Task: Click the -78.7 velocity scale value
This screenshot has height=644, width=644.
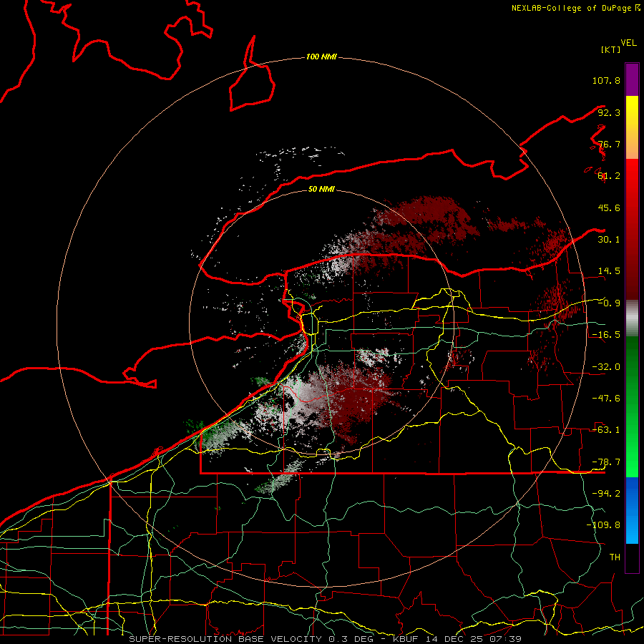Action: (606, 462)
